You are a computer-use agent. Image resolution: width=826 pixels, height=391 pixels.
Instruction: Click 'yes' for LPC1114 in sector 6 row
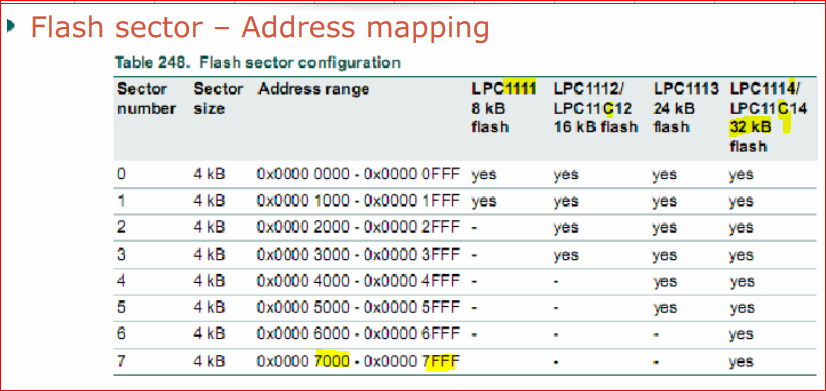tap(742, 335)
